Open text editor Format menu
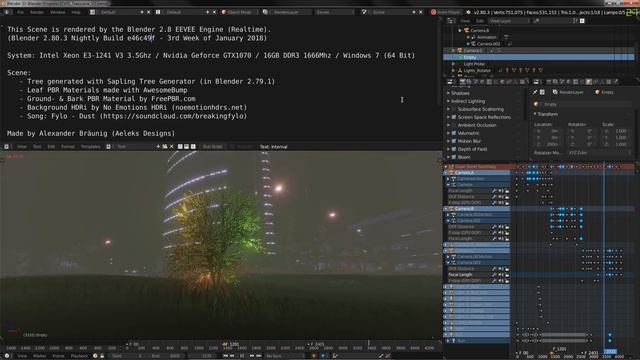Image resolution: width=640 pixels, height=360 pixels. click(x=68, y=147)
